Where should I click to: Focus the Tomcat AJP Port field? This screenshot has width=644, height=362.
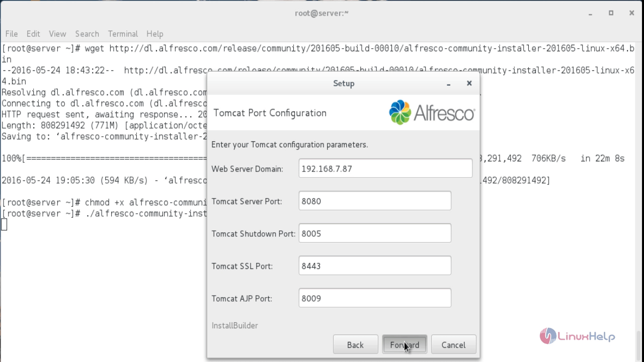375,298
